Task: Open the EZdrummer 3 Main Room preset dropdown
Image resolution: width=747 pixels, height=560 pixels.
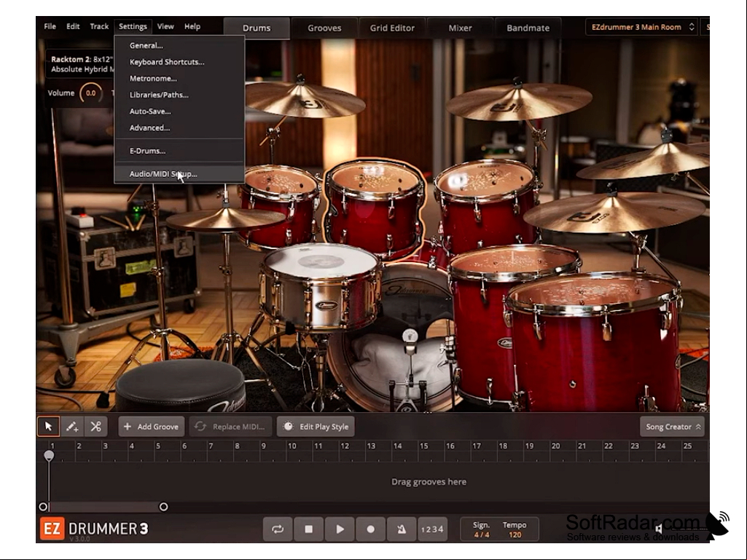Action: pyautogui.click(x=641, y=27)
